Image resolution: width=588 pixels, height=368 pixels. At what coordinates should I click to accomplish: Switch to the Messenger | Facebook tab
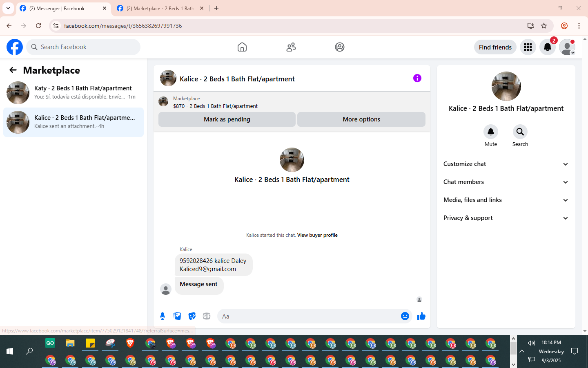(x=63, y=9)
